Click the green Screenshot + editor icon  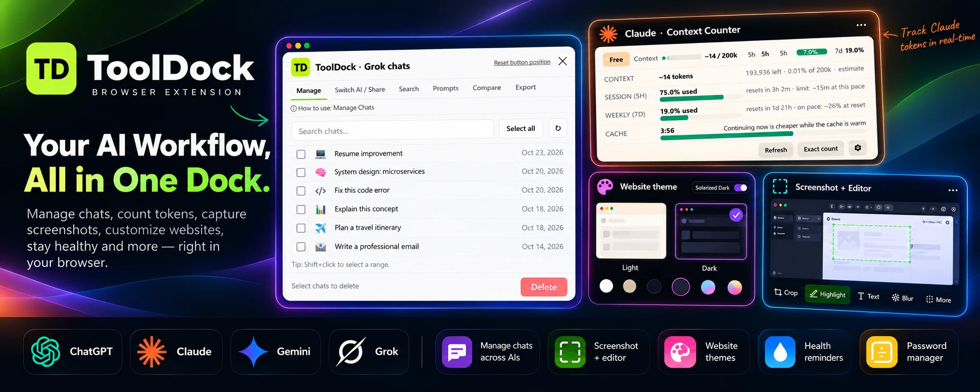570,352
